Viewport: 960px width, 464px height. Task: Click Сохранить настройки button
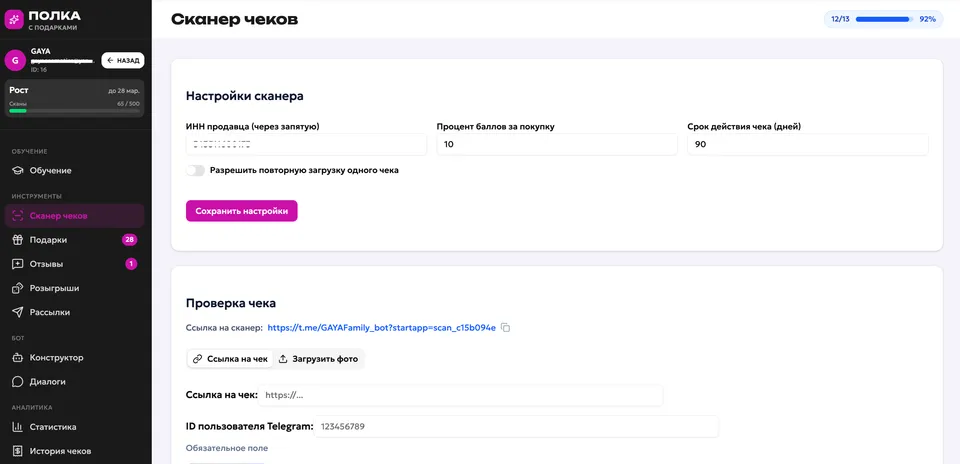coord(241,211)
